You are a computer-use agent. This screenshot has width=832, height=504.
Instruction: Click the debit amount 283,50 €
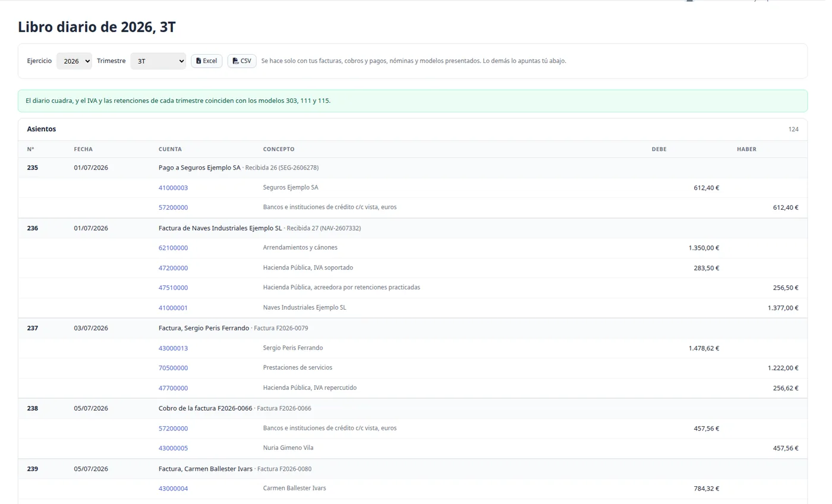707,268
